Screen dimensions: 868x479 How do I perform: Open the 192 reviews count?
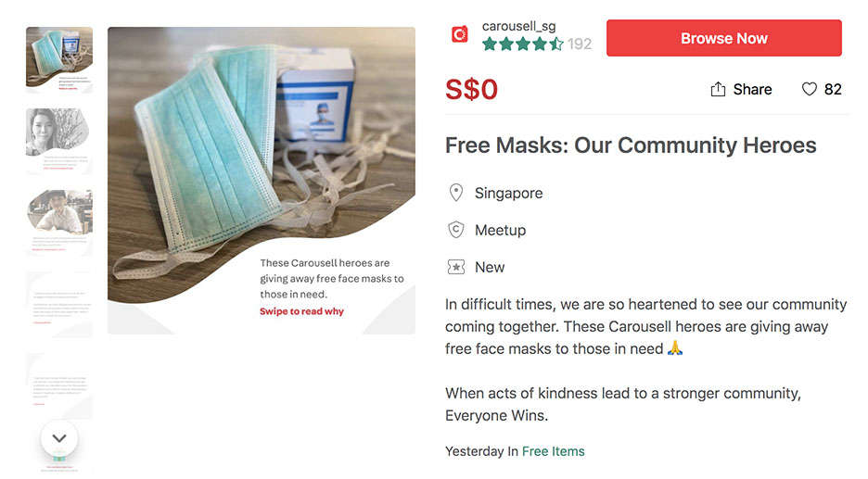(x=580, y=44)
